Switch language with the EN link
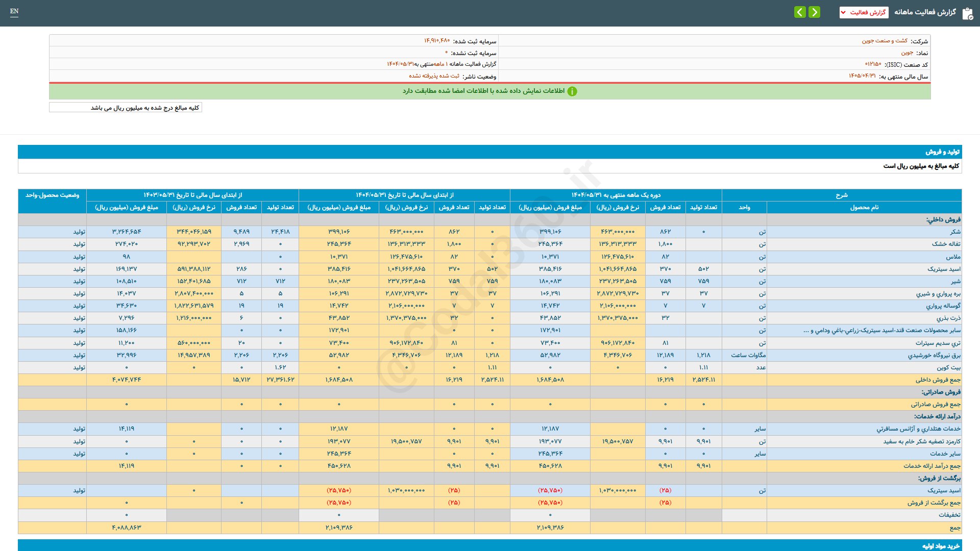The width and height of the screenshot is (980, 551). coord(14,11)
